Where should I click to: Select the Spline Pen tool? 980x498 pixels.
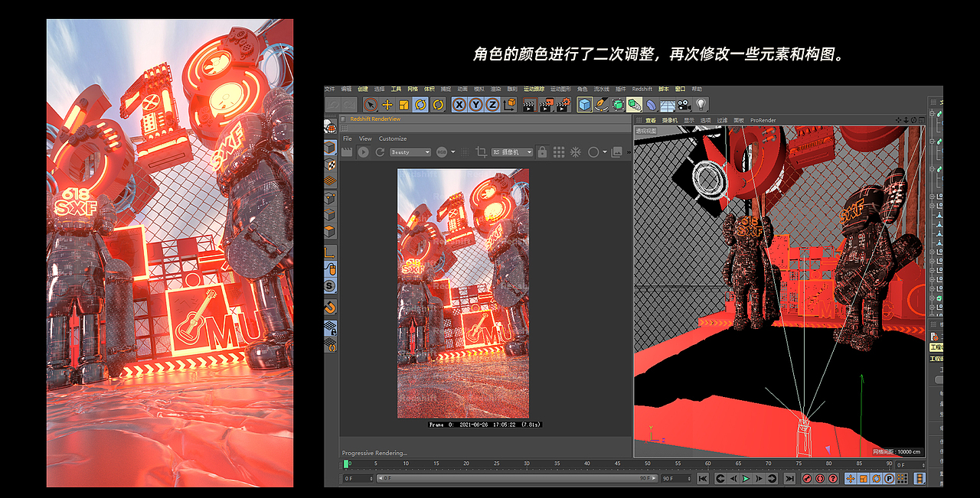(x=602, y=105)
